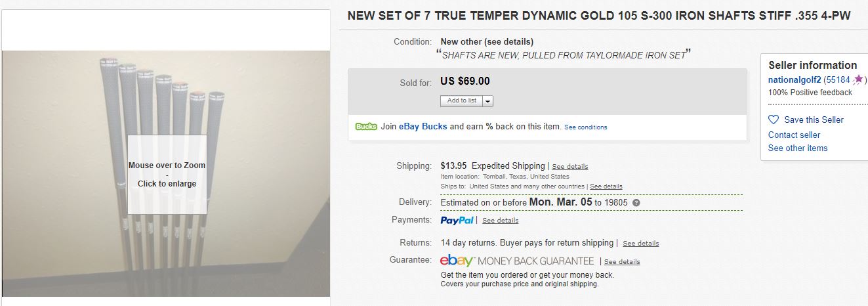Click See details next to PayPal payments
Screen dimensions: 868x306
[x=500, y=221]
